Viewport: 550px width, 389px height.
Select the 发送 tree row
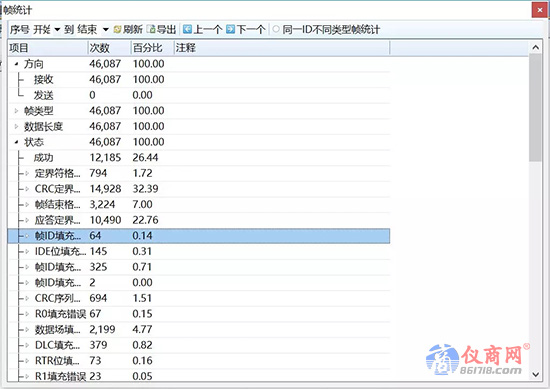click(199, 95)
